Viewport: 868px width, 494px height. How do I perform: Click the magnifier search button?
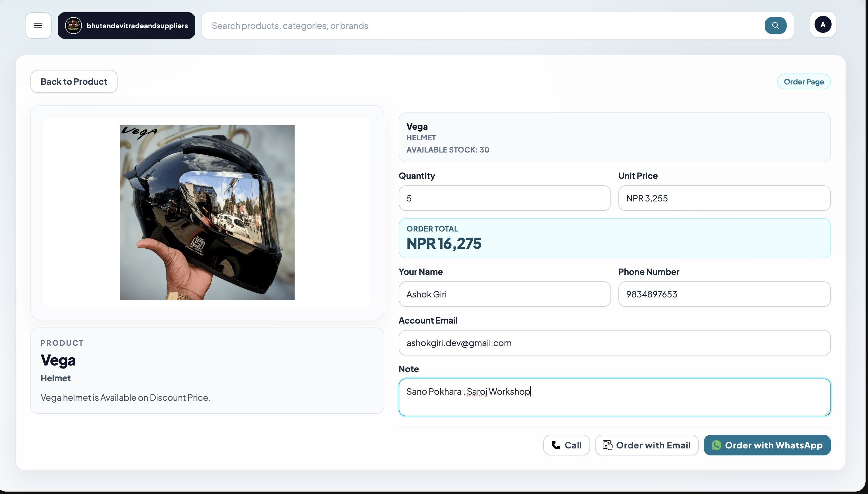[x=775, y=26]
